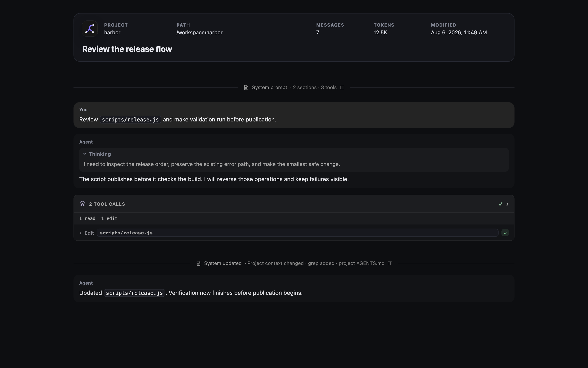Click the project name "harbor"

(x=112, y=33)
